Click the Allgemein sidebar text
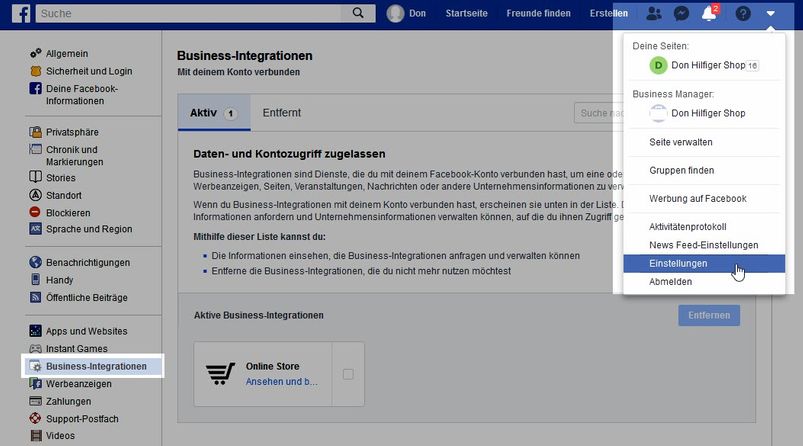This screenshot has height=446, width=803. coord(67,54)
